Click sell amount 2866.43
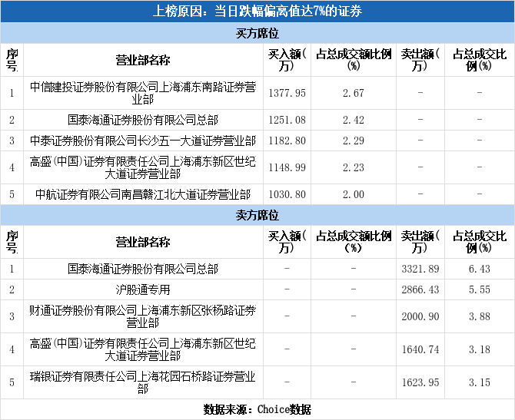The image size is (515, 420). [420, 289]
